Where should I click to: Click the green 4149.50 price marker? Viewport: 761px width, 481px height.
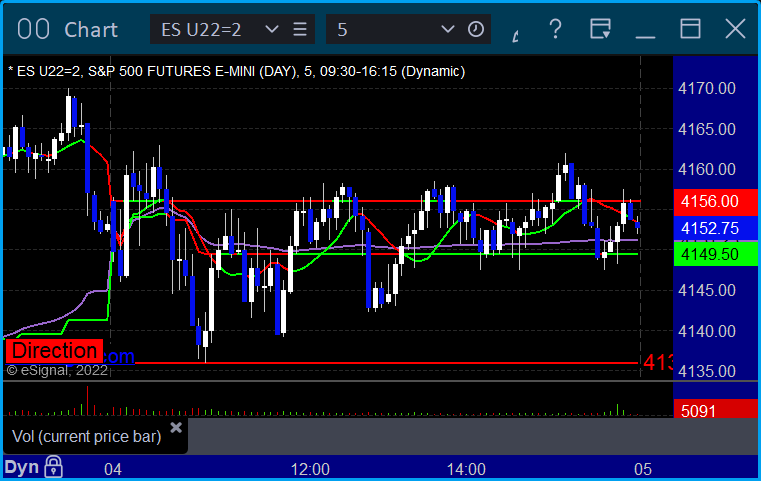(x=715, y=254)
